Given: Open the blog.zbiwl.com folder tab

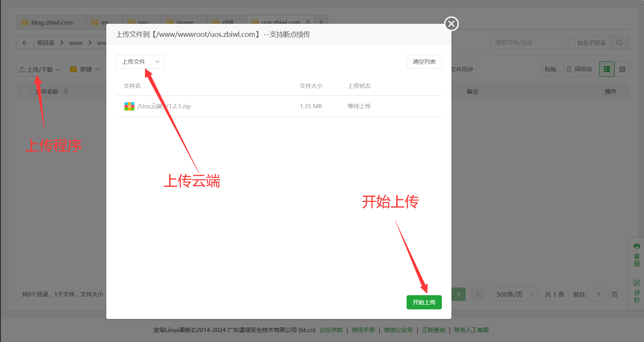Looking at the screenshot, I should (x=51, y=22).
